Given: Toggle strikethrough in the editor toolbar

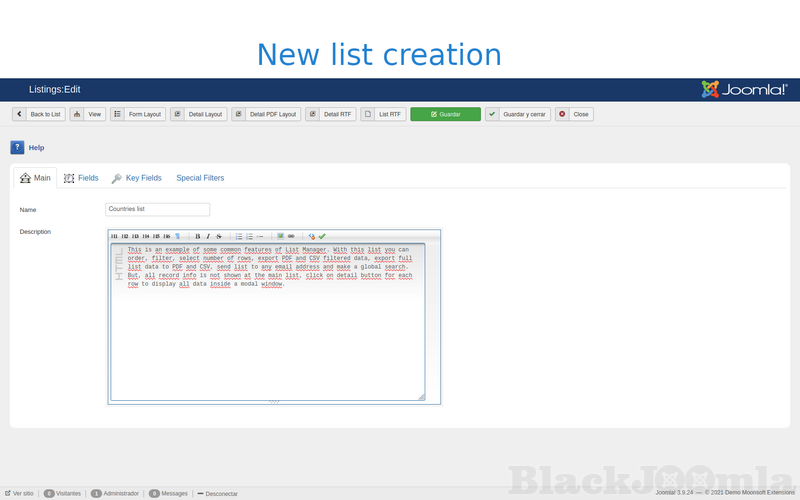Looking at the screenshot, I should tap(219, 236).
